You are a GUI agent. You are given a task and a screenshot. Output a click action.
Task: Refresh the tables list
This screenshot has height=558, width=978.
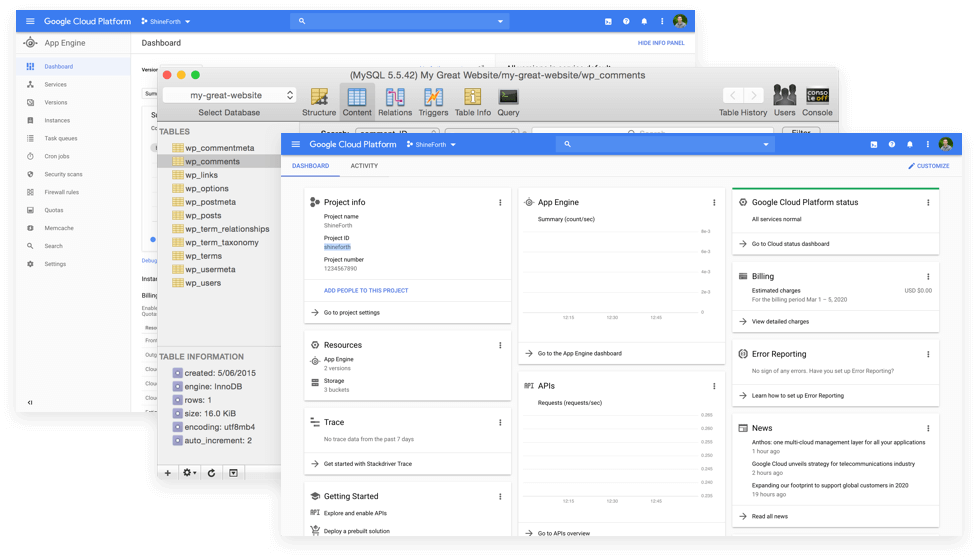(211, 473)
